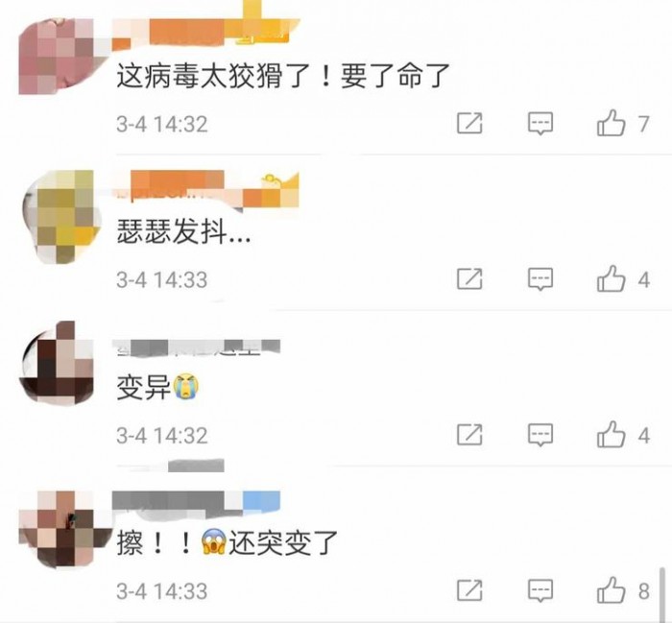Open avatar of the 还突变了 commenter
Image resolution: width=672 pixels, height=623 pixels.
(x=64, y=529)
